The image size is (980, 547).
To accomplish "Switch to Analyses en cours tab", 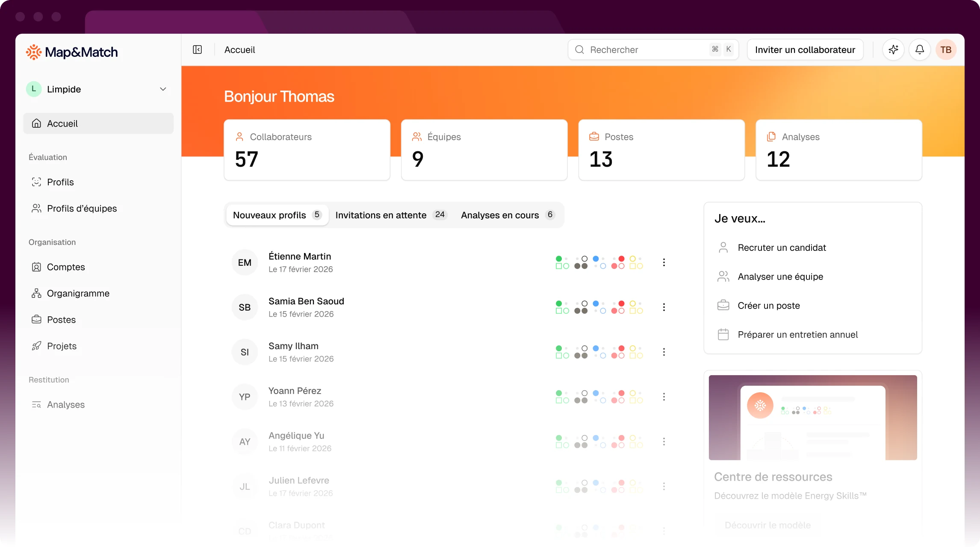I will pyautogui.click(x=508, y=215).
